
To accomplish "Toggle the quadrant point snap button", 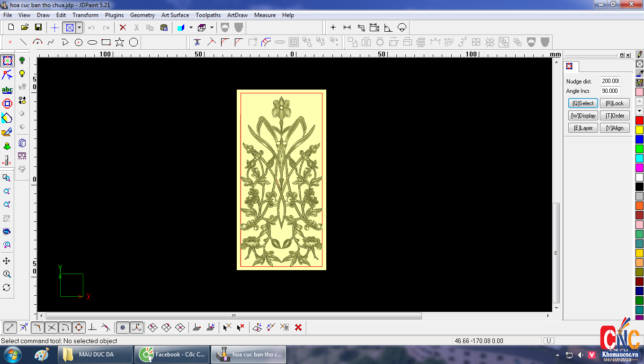I will tap(79, 327).
